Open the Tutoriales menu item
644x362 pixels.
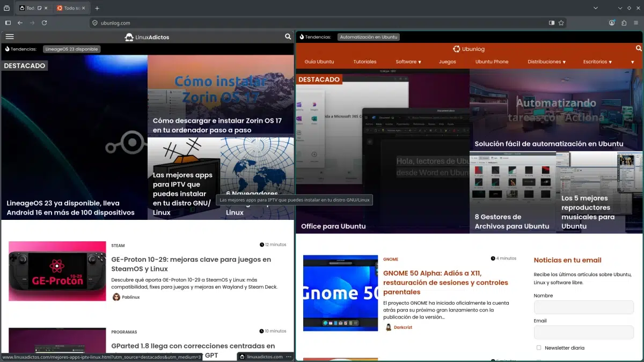(x=365, y=62)
